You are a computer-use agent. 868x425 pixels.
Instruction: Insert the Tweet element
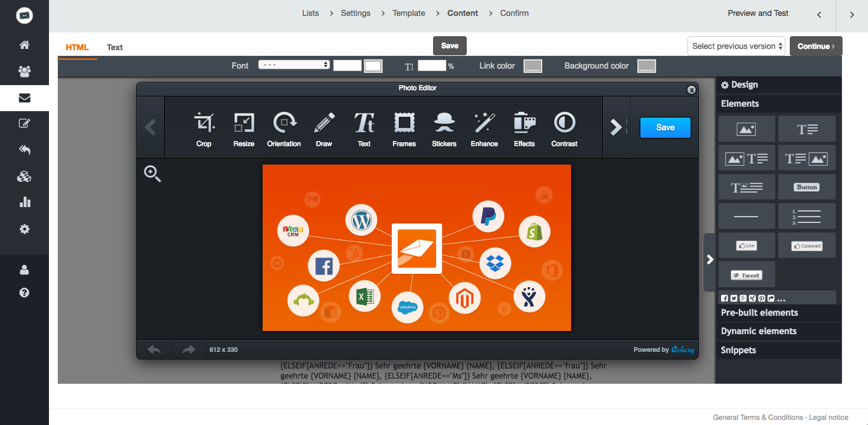pos(747,274)
